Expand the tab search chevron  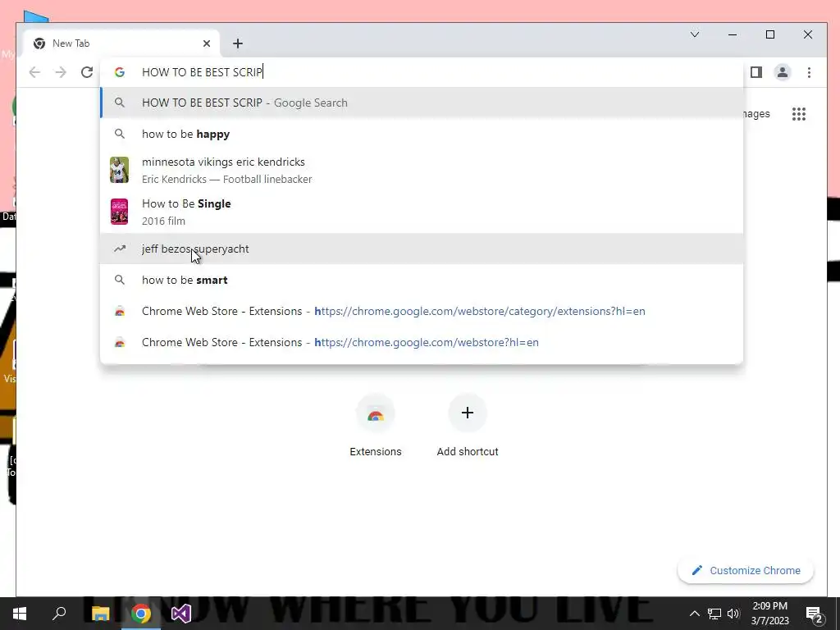pyautogui.click(x=695, y=34)
